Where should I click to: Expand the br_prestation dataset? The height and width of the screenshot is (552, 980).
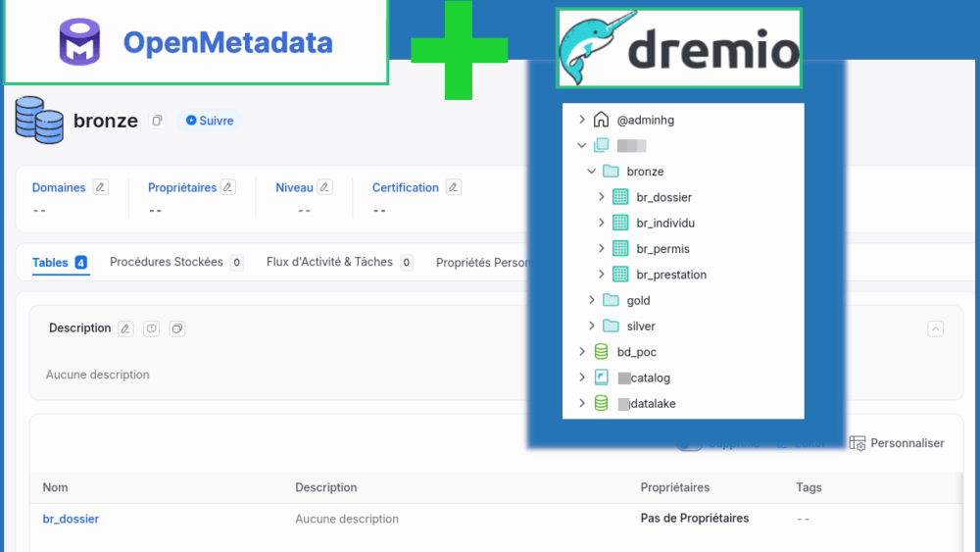(602, 274)
